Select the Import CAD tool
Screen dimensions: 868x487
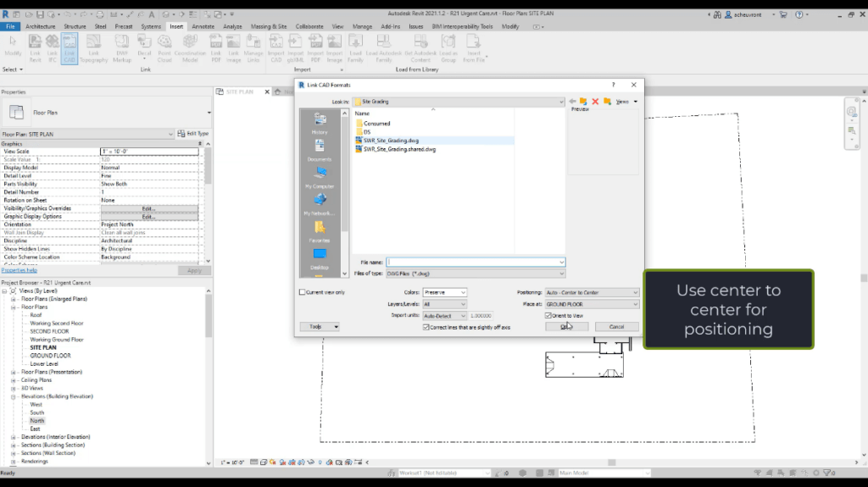(277, 47)
